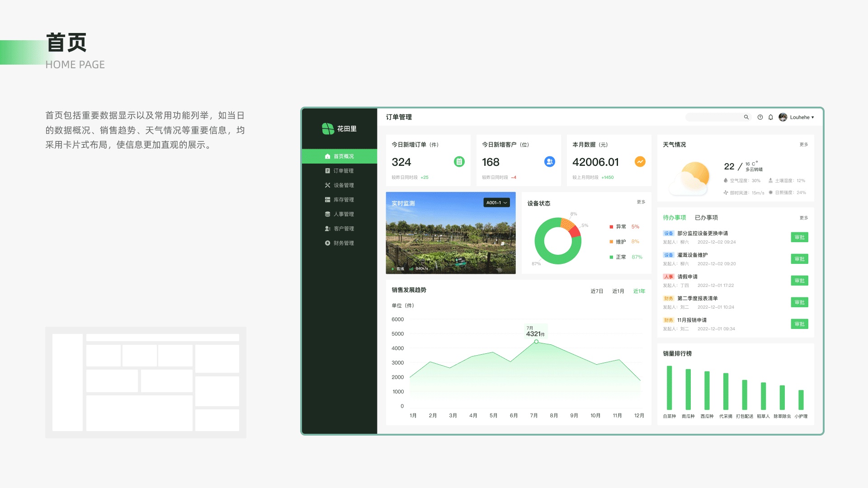Go to 设备管理 in the sidebar

343,185
